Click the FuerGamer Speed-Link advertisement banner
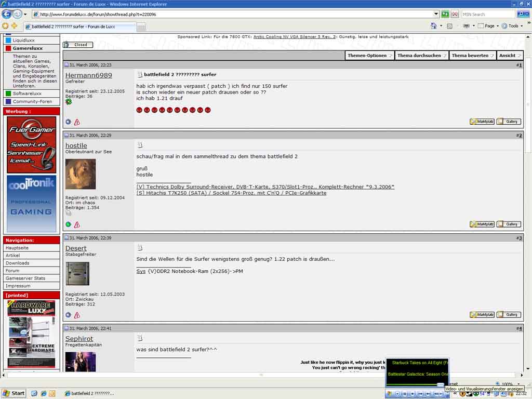 (32, 145)
